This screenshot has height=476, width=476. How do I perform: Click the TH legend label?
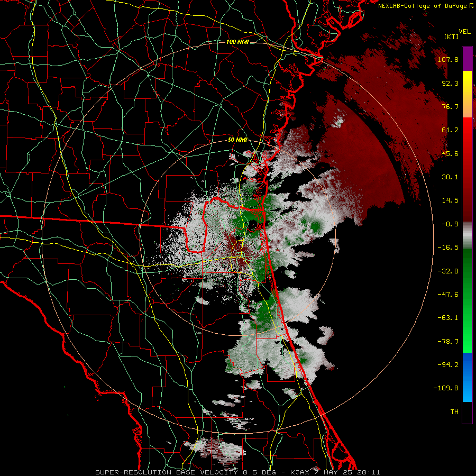(x=454, y=412)
